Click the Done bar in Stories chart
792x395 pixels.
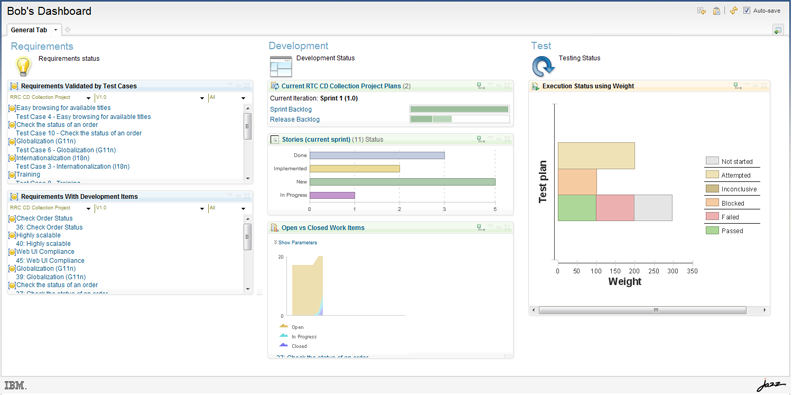(377, 155)
